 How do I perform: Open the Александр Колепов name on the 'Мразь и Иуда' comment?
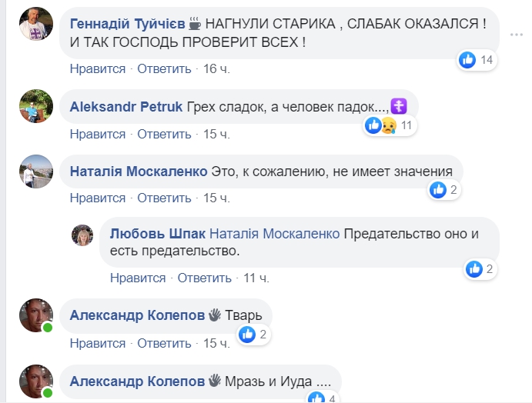[137, 381]
